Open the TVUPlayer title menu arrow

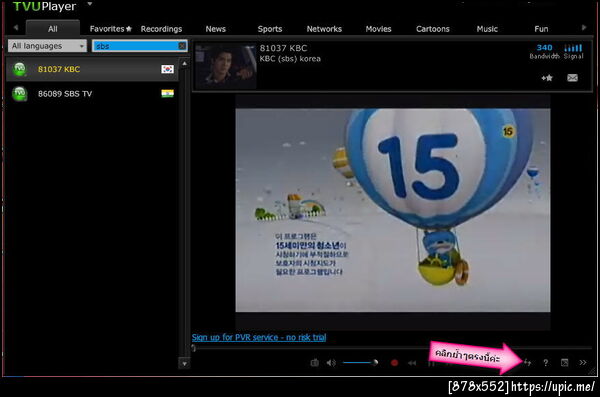(90, 4)
